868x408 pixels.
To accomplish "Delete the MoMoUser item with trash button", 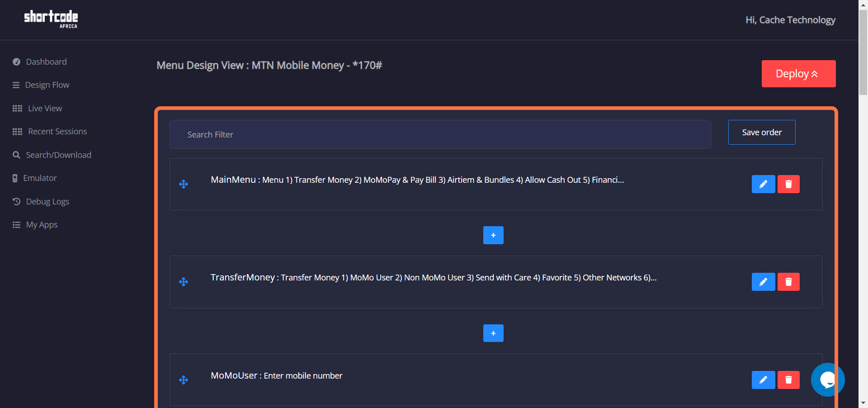I will coord(788,380).
